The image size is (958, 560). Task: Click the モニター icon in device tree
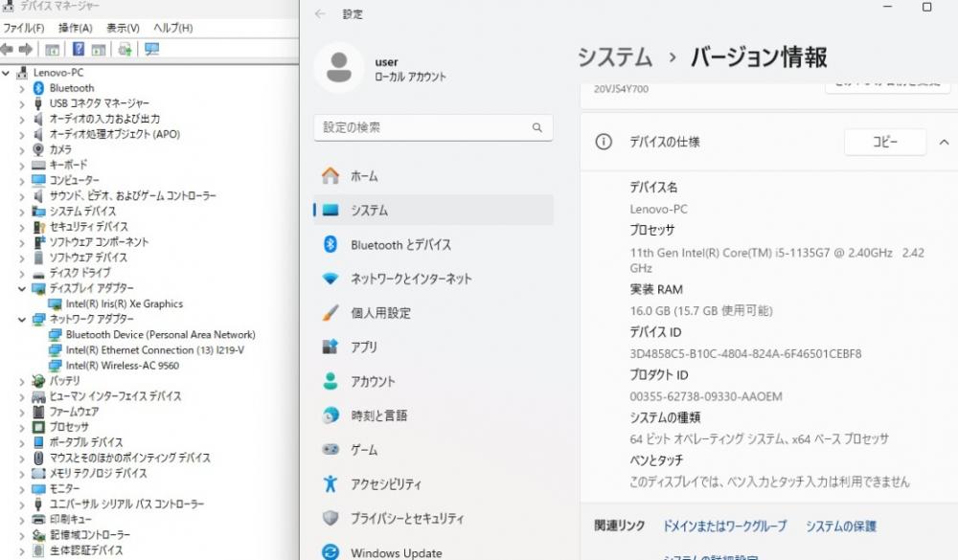[x=38, y=488]
